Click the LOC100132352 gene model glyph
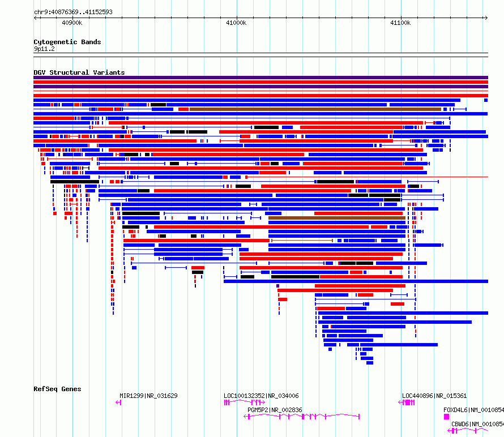504x437 pixels. tap(244, 402)
